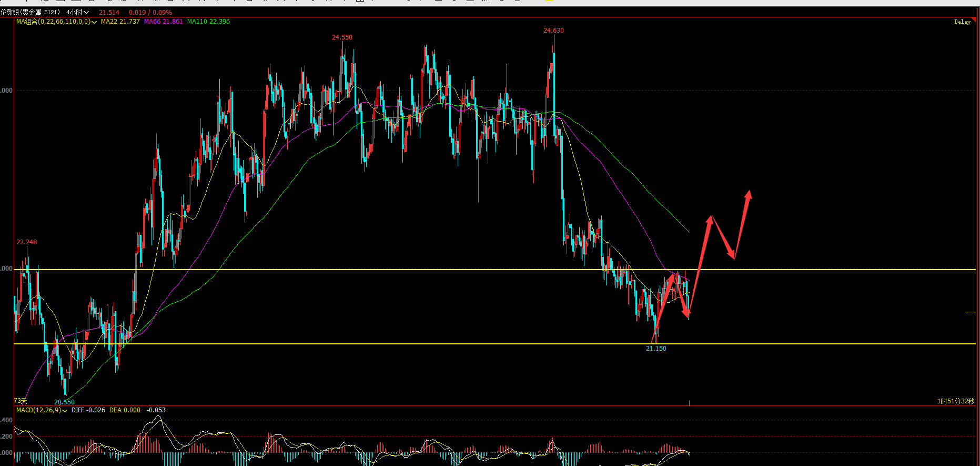Image resolution: width=980 pixels, height=466 pixels.
Task: Open the 4小时 timeframe dropdown
Action: point(77,12)
